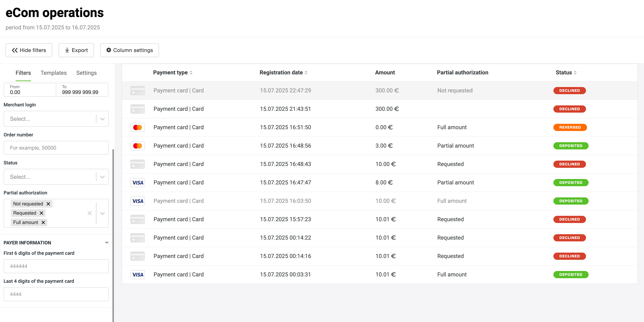The width and height of the screenshot is (644, 322).
Task: Remove the Not requested filter tag
Action: (x=48, y=204)
